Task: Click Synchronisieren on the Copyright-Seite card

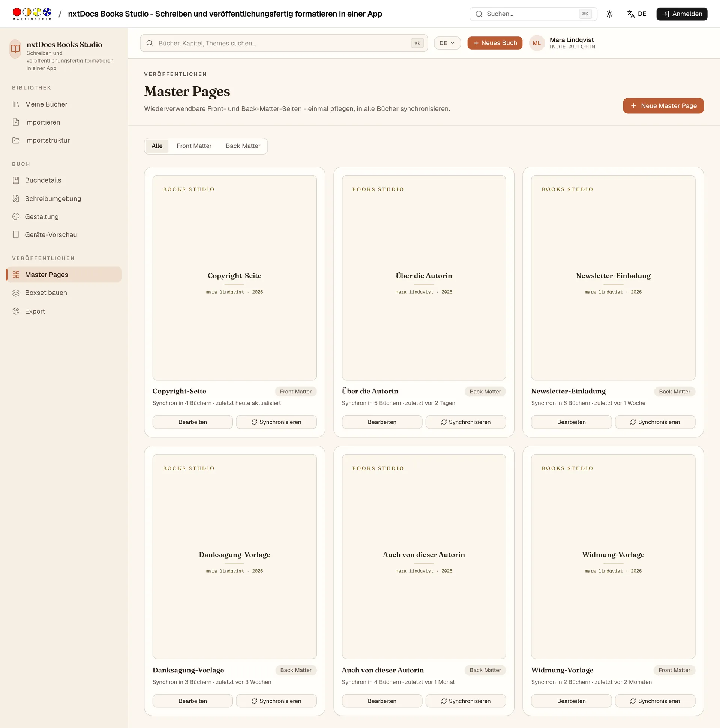Action: [276, 422]
